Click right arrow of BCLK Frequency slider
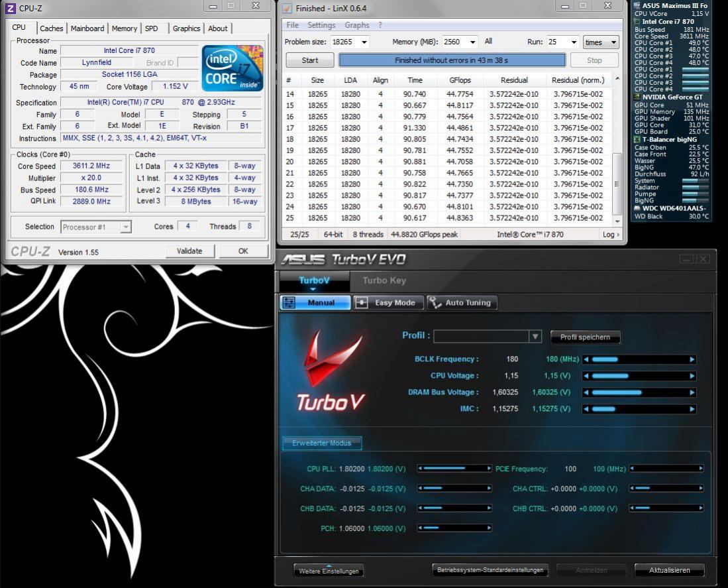Viewport: 728px width, 588px height. pos(692,359)
